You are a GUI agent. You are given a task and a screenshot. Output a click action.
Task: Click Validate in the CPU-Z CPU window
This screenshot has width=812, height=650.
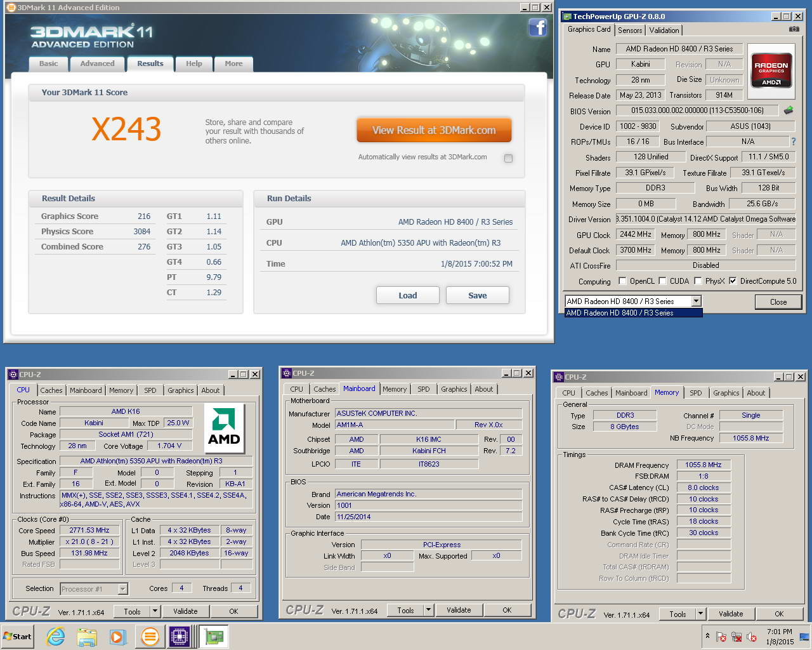pyautogui.click(x=185, y=611)
